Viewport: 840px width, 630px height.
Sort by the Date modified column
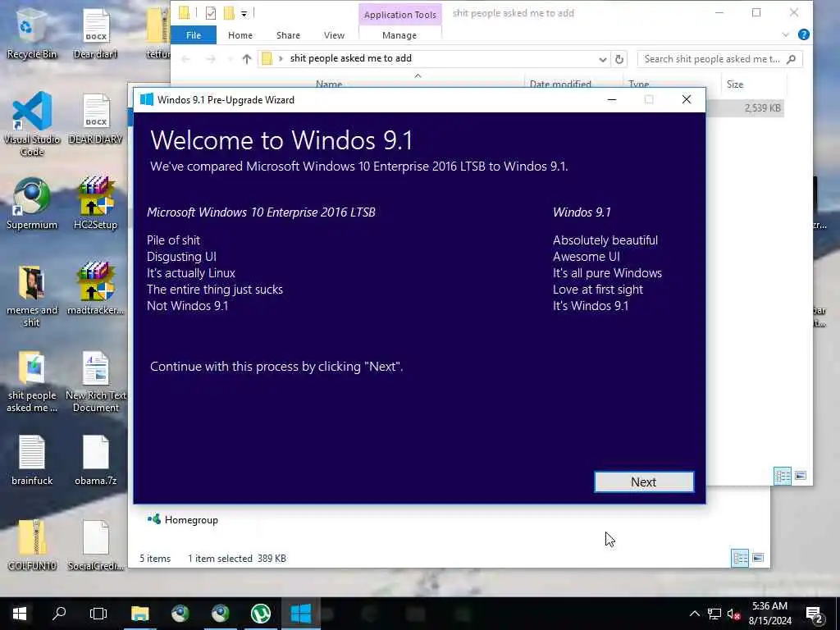click(560, 84)
